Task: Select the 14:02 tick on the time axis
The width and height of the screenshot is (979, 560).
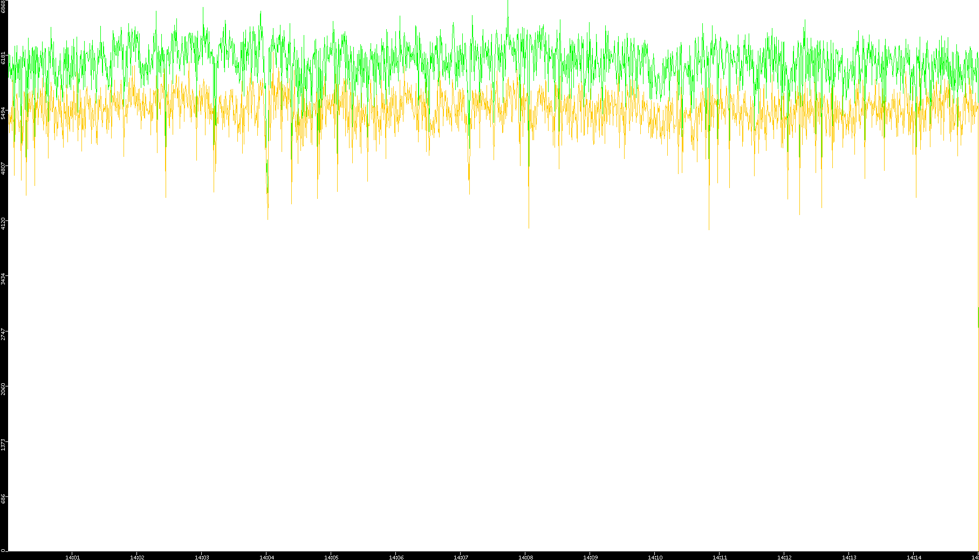Action: pyautogui.click(x=137, y=557)
